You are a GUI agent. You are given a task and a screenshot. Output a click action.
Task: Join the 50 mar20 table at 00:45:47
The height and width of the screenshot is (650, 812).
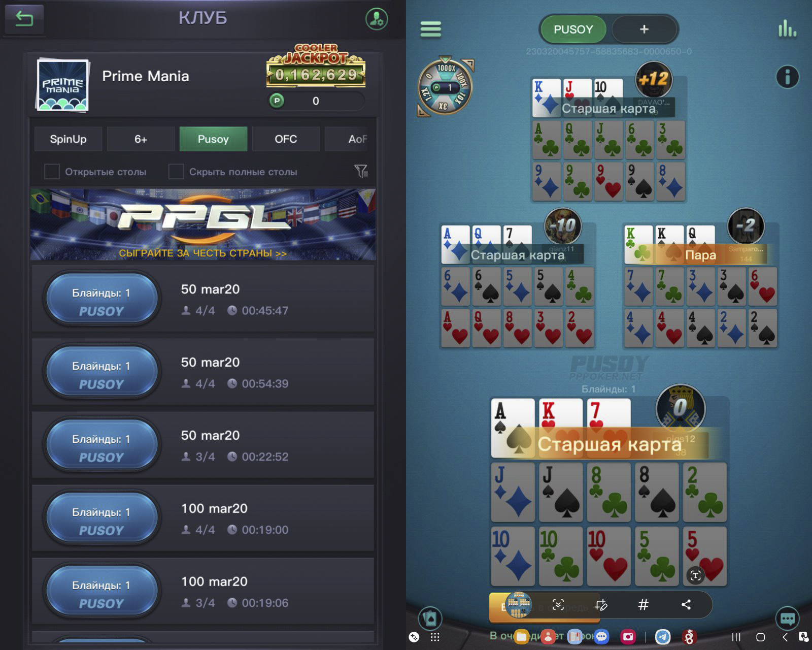point(203,299)
